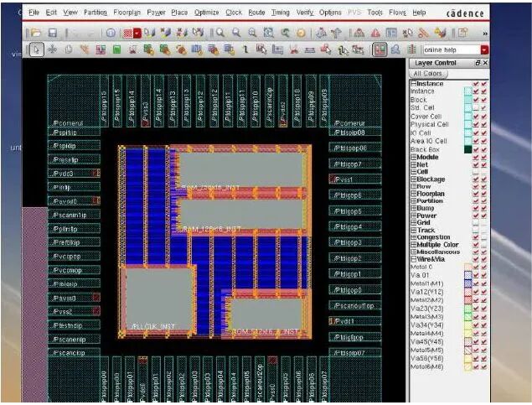
Task: Expand the Module layer group
Action: pyautogui.click(x=414, y=157)
